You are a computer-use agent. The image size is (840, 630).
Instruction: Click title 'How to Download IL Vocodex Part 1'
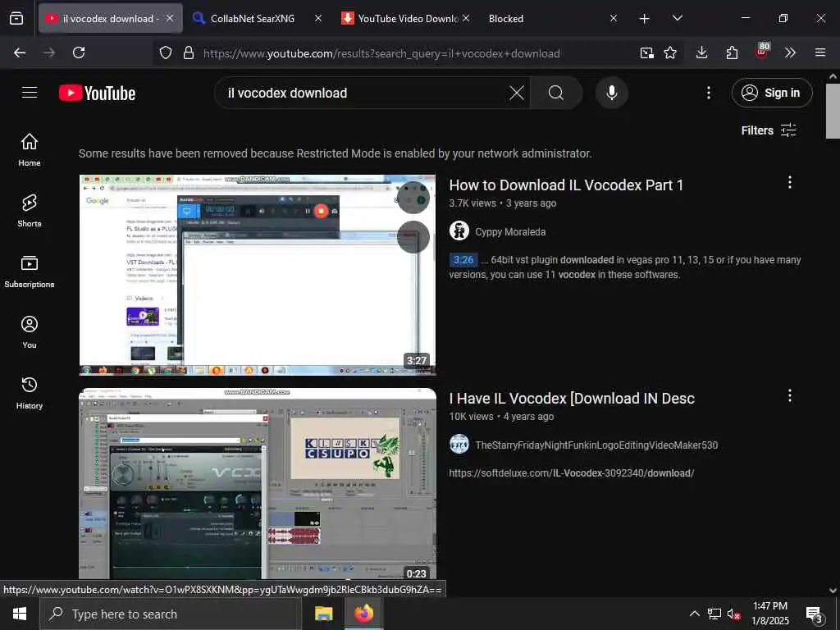pos(566,185)
